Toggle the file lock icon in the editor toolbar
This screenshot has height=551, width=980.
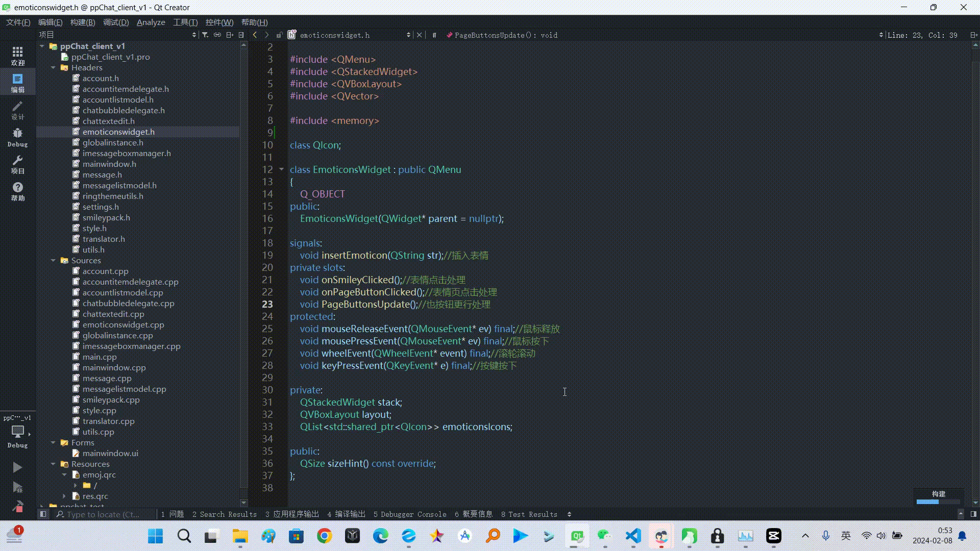[279, 35]
